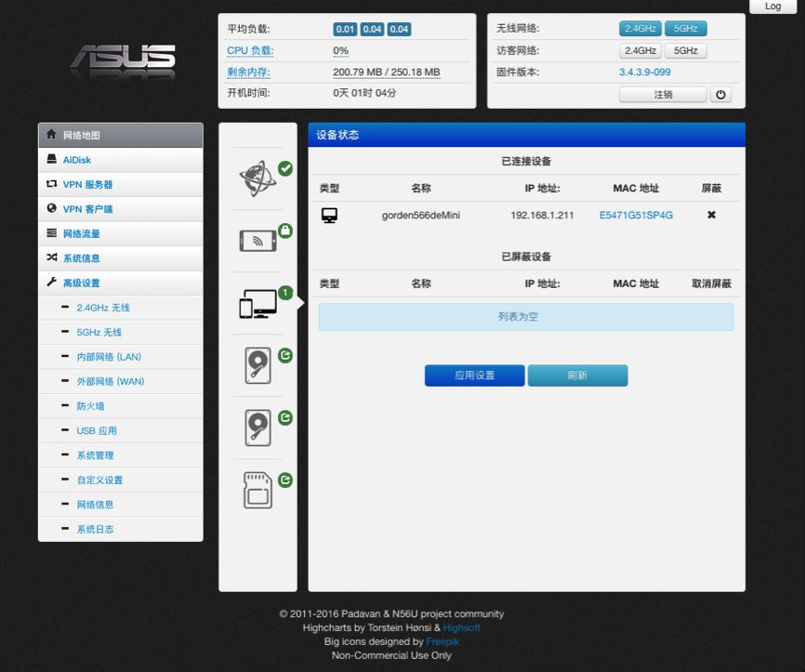Screen dimensions: 805x672
Task: Open the USB 应用 submenu
Action: (121, 430)
